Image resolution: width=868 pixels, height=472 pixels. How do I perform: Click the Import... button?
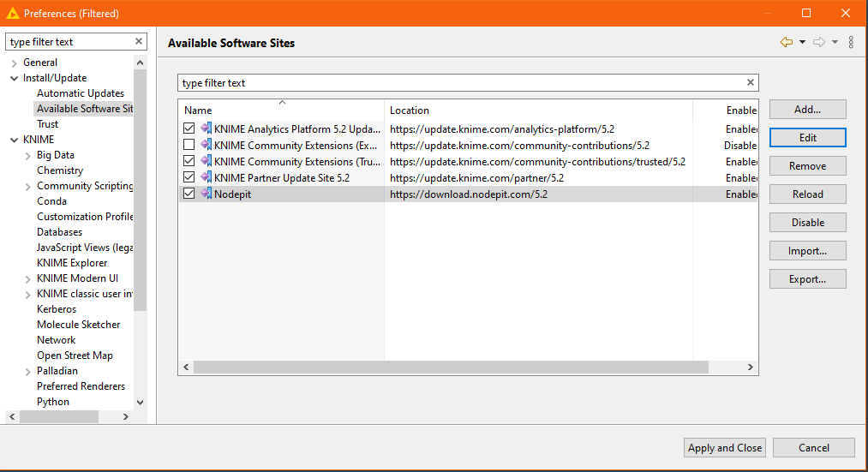808,251
